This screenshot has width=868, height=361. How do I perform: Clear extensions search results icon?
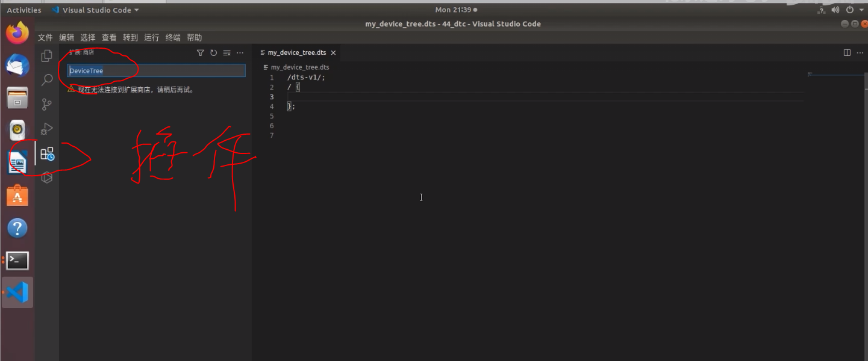click(226, 53)
